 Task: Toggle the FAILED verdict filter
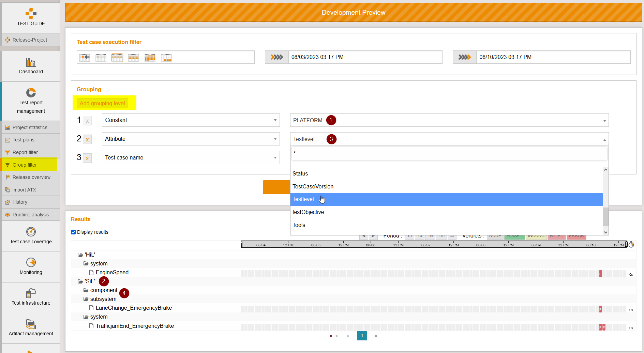[557, 236]
